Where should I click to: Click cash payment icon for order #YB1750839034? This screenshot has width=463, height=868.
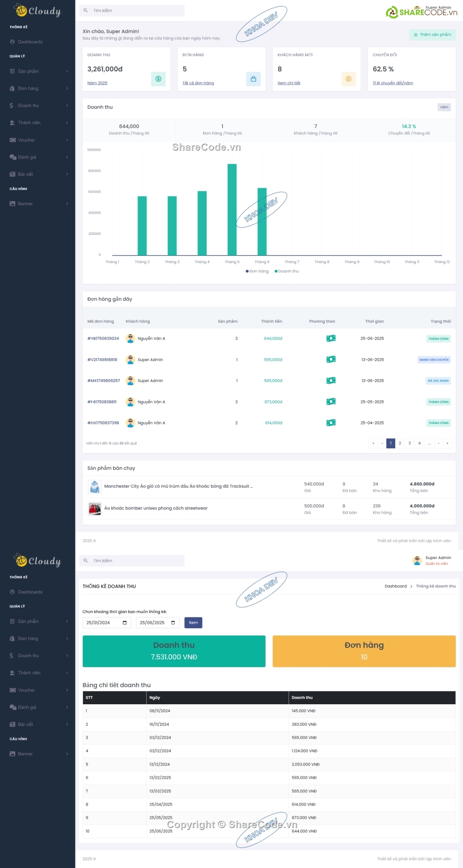(x=331, y=338)
